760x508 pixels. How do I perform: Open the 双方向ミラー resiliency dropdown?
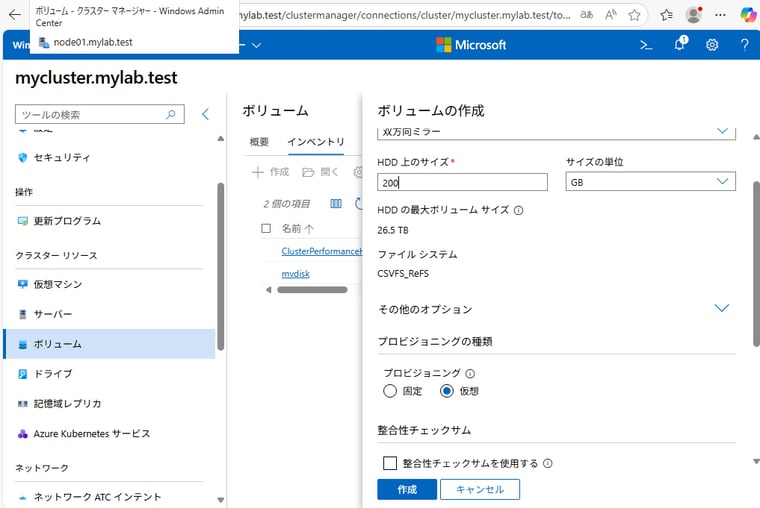pos(556,131)
